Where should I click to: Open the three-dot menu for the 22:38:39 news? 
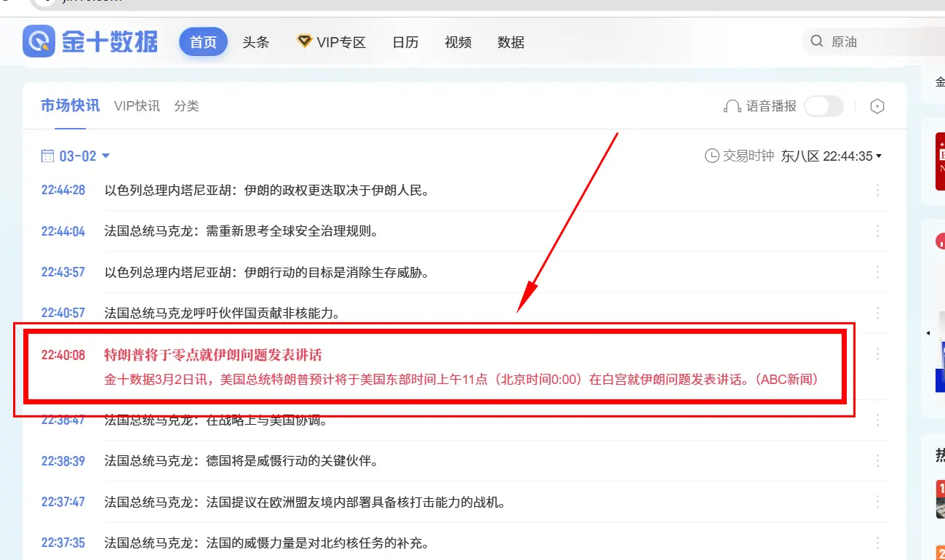point(877,461)
